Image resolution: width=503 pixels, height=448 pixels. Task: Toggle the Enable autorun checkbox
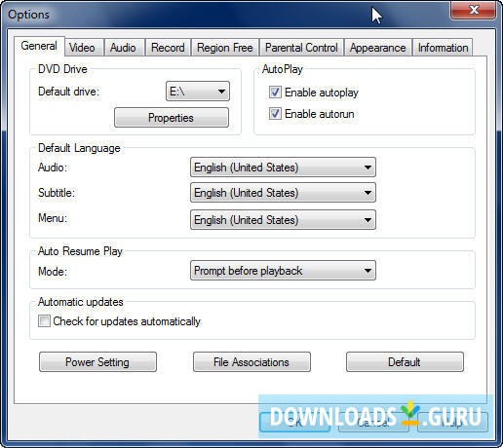(275, 114)
